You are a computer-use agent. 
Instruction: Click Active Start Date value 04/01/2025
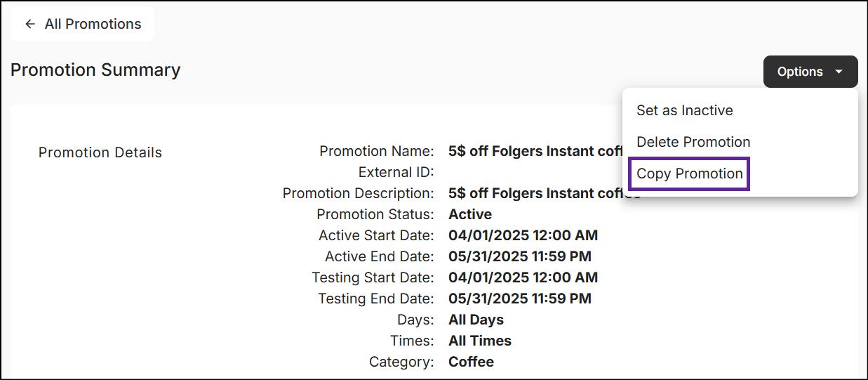523,235
